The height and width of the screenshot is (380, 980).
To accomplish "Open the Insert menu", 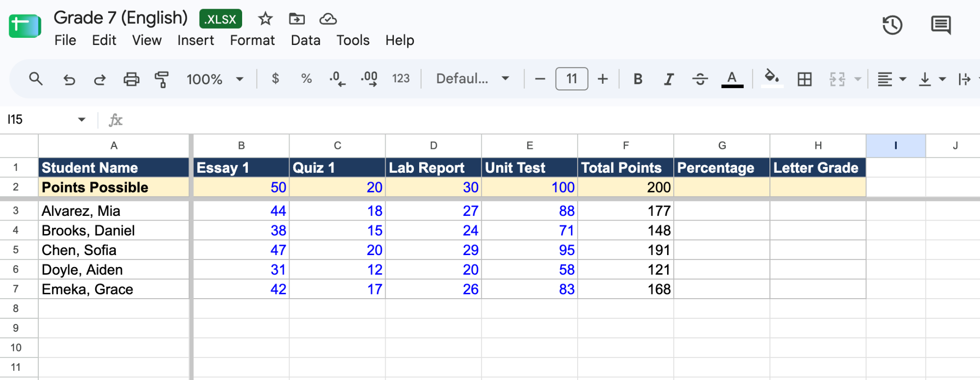I will [196, 40].
